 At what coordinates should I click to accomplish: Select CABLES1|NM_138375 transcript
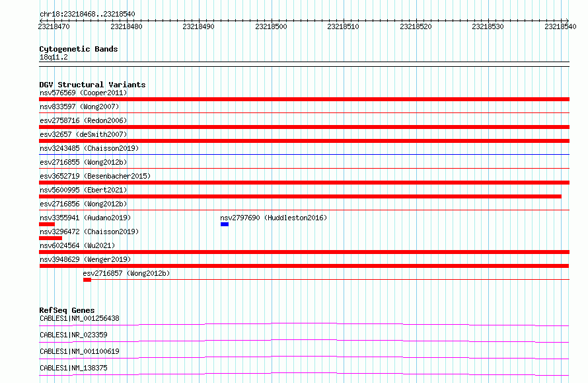[73, 368]
